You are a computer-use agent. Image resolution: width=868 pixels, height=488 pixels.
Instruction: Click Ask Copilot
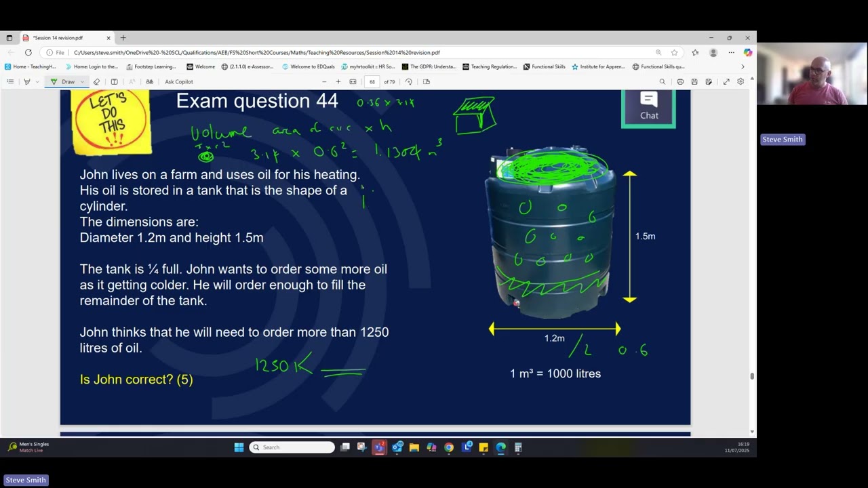point(179,81)
